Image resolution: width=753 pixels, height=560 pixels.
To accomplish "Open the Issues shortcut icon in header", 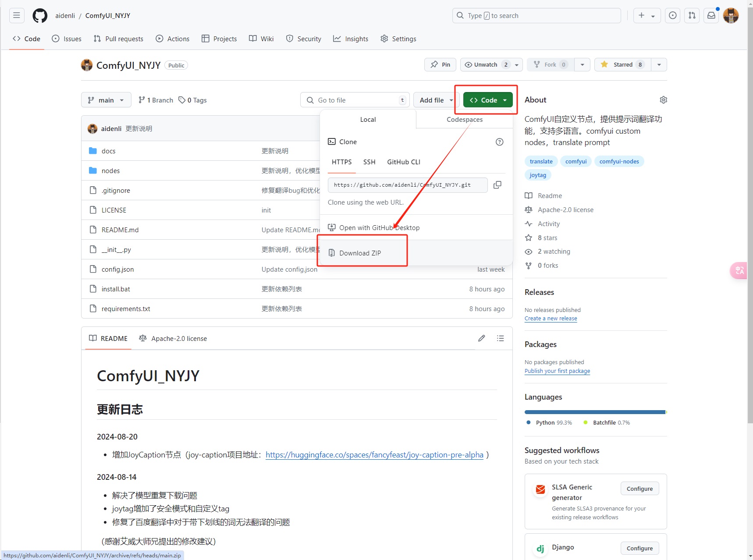I will [672, 15].
